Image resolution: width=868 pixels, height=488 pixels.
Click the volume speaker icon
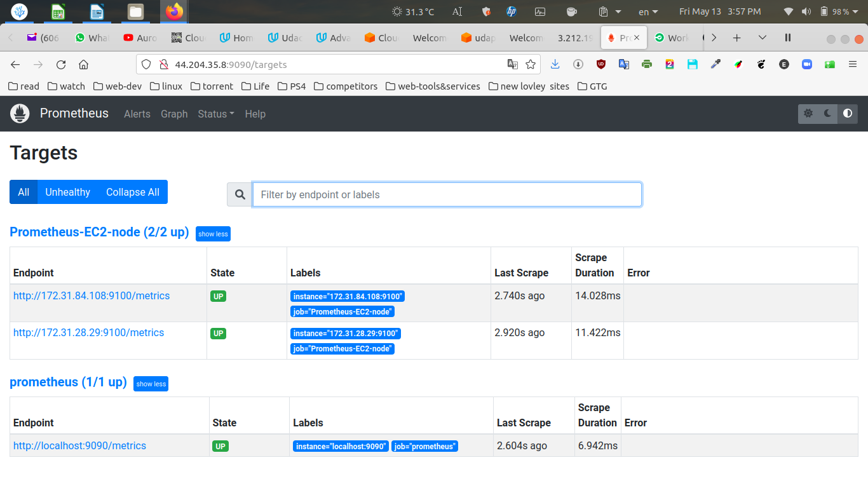(806, 11)
